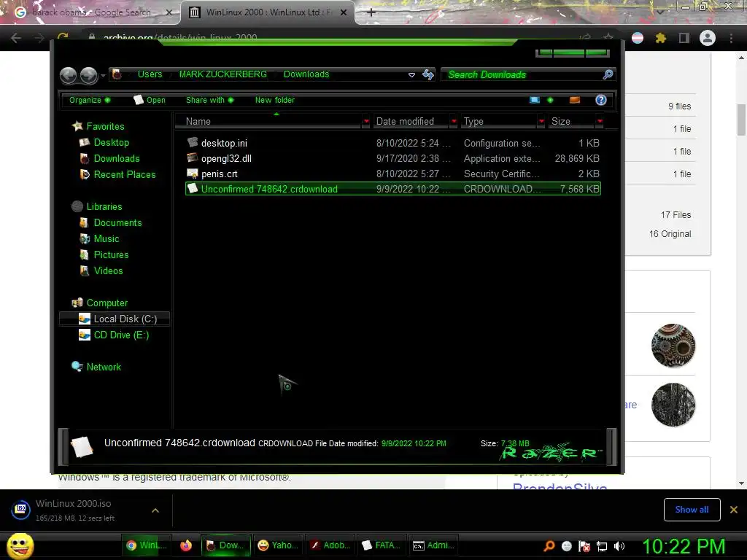Switch to the barack obama Google Search tab
The height and width of the screenshot is (560, 747).
90,12
